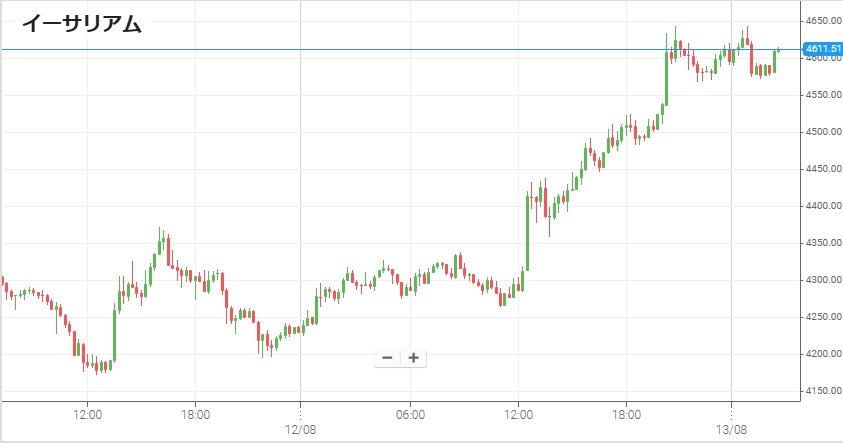This screenshot has height=443, width=843.
Task: Click the 4650.00 price axis label
Action: click(824, 20)
